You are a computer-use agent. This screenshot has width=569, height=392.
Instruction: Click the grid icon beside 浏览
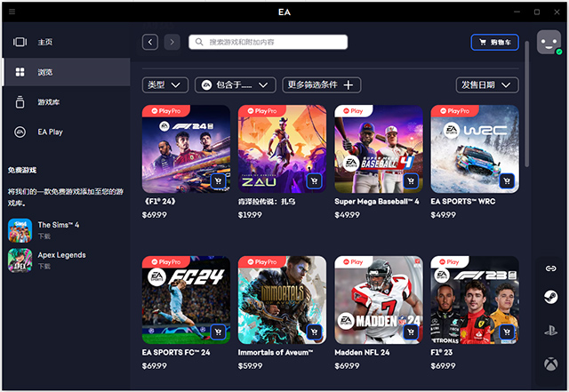[20, 72]
